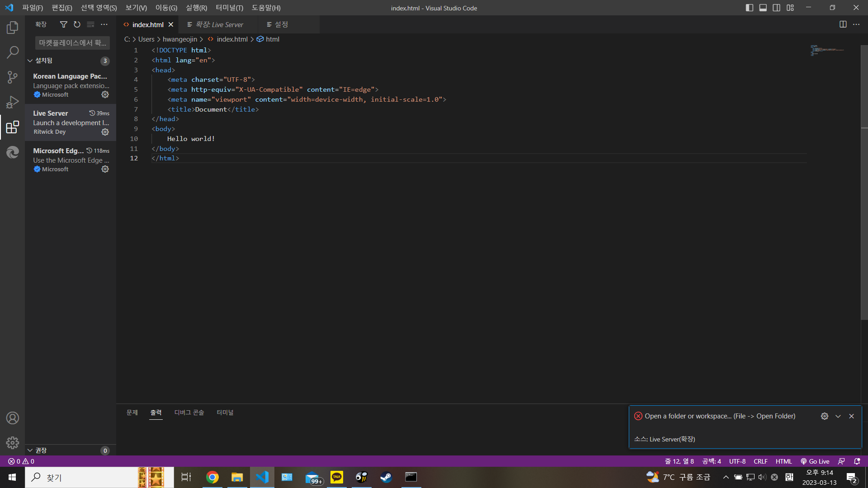868x488 pixels.
Task: Click hwangeojin in breadcrumb path
Action: point(180,39)
